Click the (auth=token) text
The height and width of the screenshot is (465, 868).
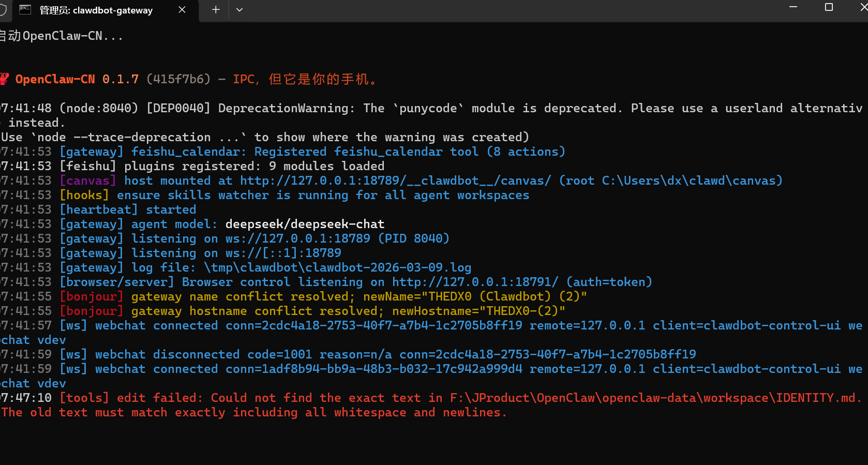tap(609, 282)
